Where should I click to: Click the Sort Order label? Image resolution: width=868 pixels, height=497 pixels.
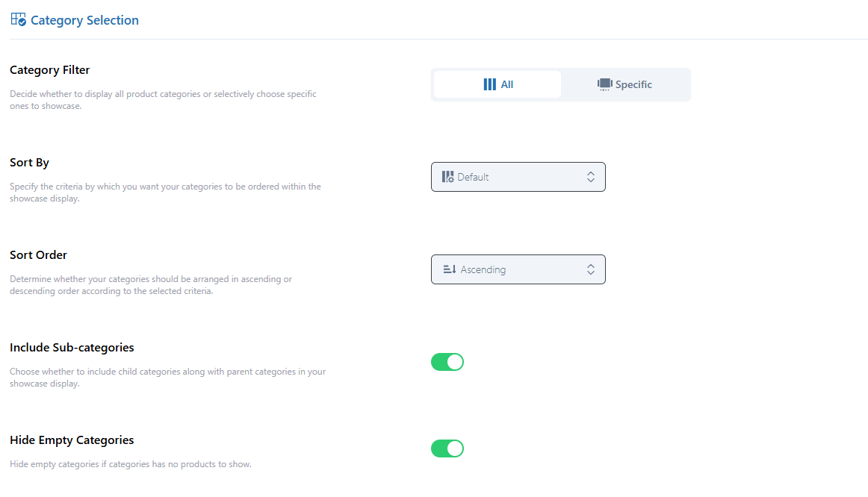(38, 255)
